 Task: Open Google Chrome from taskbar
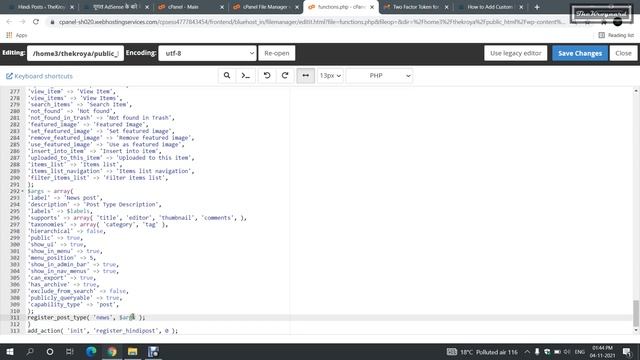[112, 351]
